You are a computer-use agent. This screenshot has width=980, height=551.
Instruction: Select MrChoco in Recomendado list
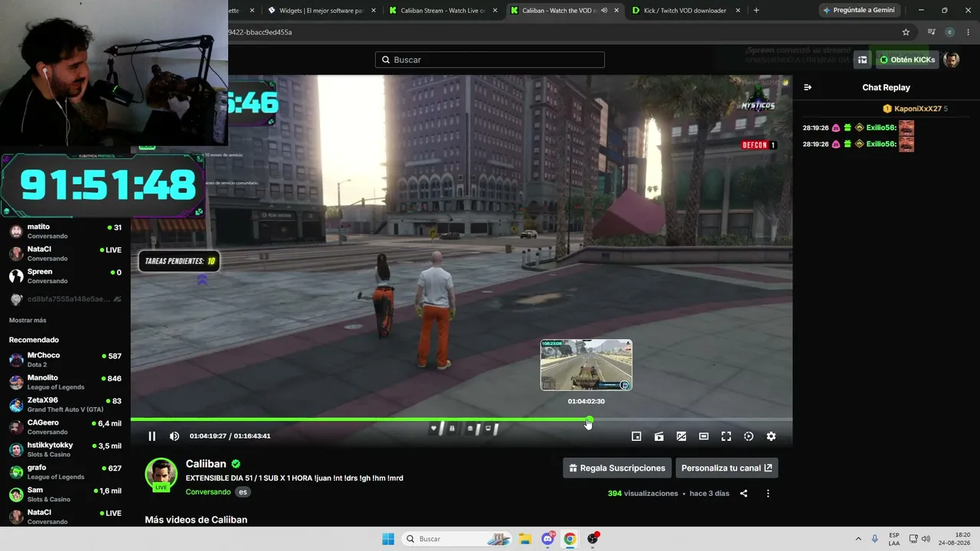coord(65,360)
